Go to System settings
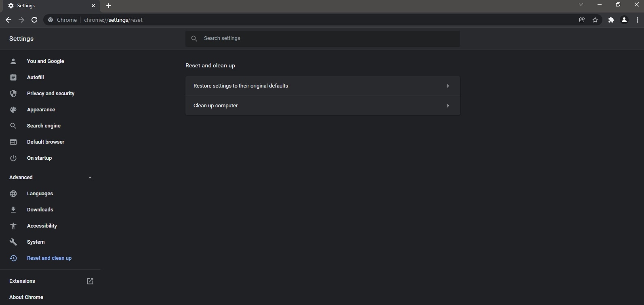 point(36,242)
